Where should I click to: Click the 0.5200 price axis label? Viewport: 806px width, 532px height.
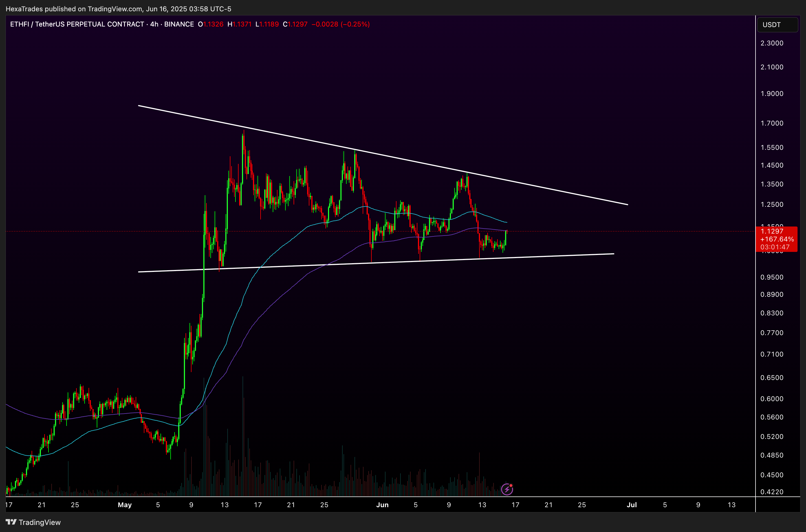point(772,437)
